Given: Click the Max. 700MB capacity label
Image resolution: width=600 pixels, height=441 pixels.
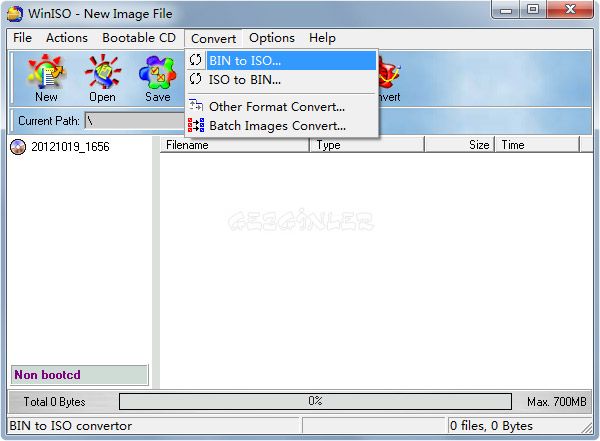Looking at the screenshot, I should click(557, 402).
